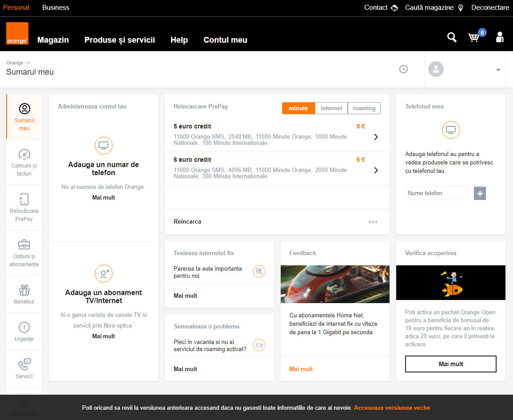Click Acceseaza versiunea veche link
Image resolution: width=513 pixels, height=420 pixels.
click(x=392, y=408)
